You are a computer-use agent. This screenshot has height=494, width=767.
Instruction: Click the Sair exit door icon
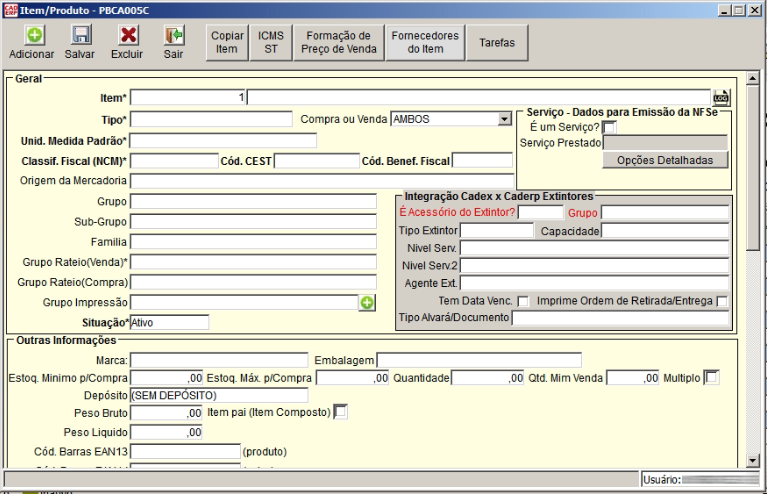[174, 35]
